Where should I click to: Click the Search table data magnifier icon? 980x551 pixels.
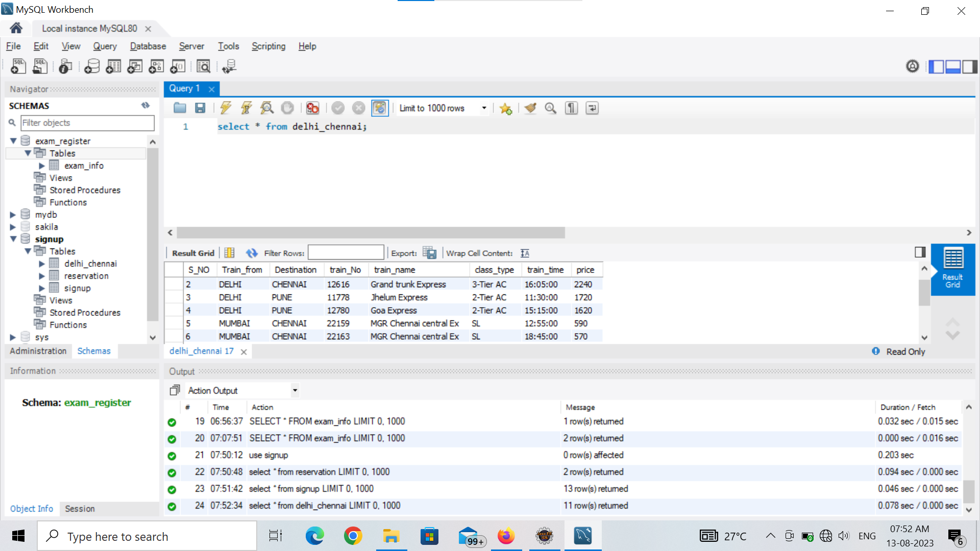(x=203, y=66)
